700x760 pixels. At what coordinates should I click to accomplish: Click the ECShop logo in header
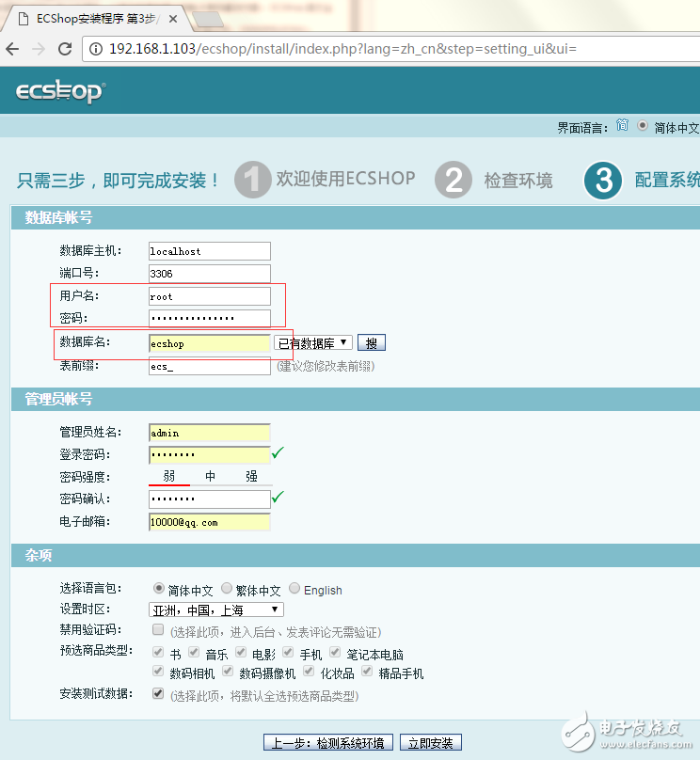point(60,91)
